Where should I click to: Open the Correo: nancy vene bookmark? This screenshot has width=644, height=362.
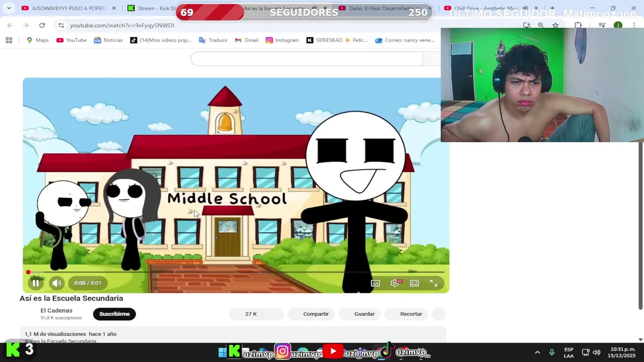[405, 40]
